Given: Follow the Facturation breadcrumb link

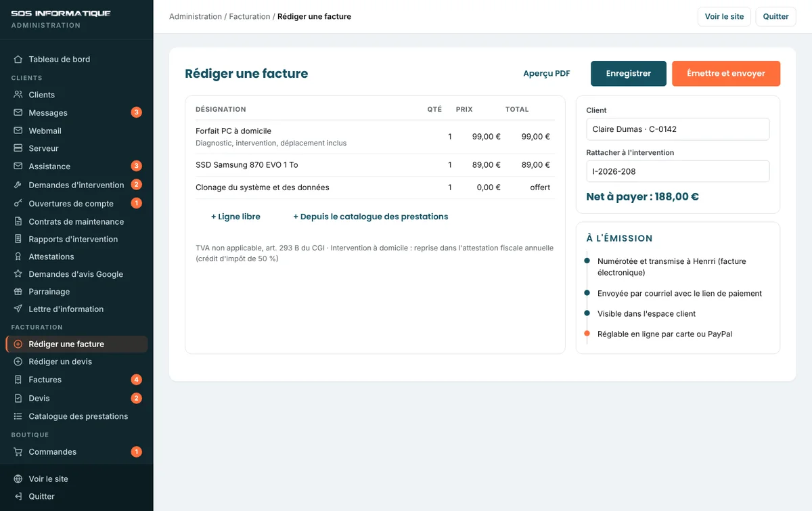Looking at the screenshot, I should [x=250, y=17].
